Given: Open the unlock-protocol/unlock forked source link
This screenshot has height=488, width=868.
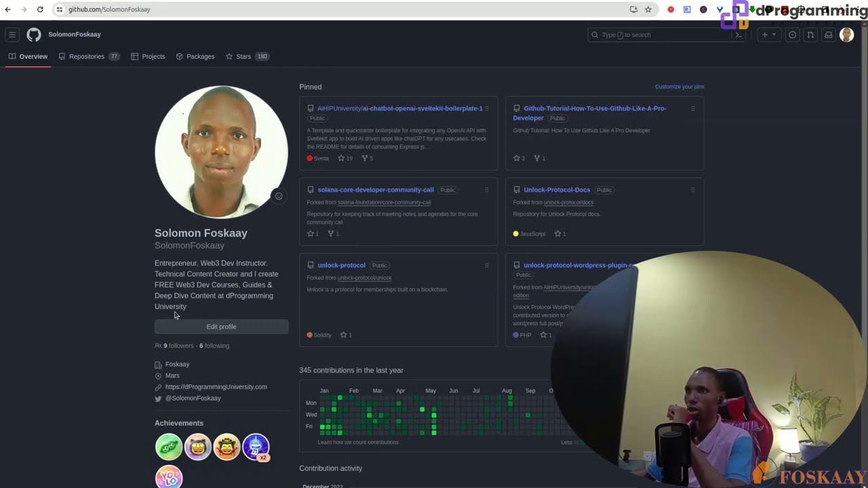Looking at the screenshot, I should click(x=364, y=278).
